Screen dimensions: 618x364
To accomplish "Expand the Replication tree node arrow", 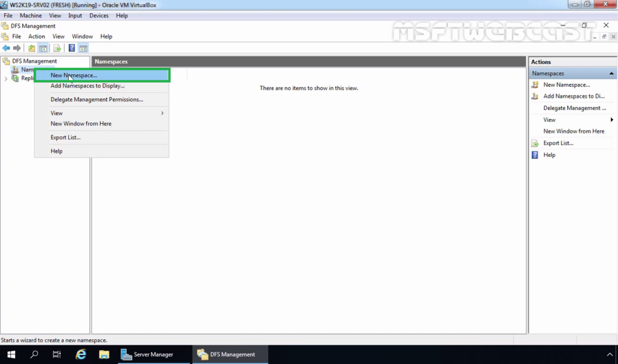I will pyautogui.click(x=6, y=78).
